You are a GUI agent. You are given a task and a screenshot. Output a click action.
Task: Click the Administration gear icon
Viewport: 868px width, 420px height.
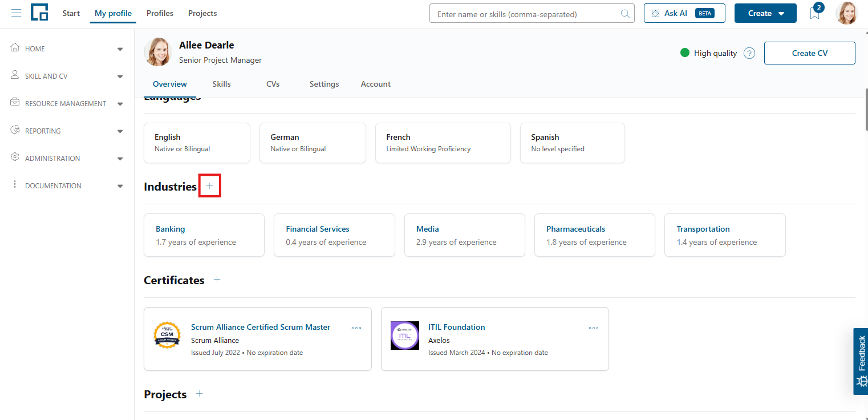click(15, 157)
